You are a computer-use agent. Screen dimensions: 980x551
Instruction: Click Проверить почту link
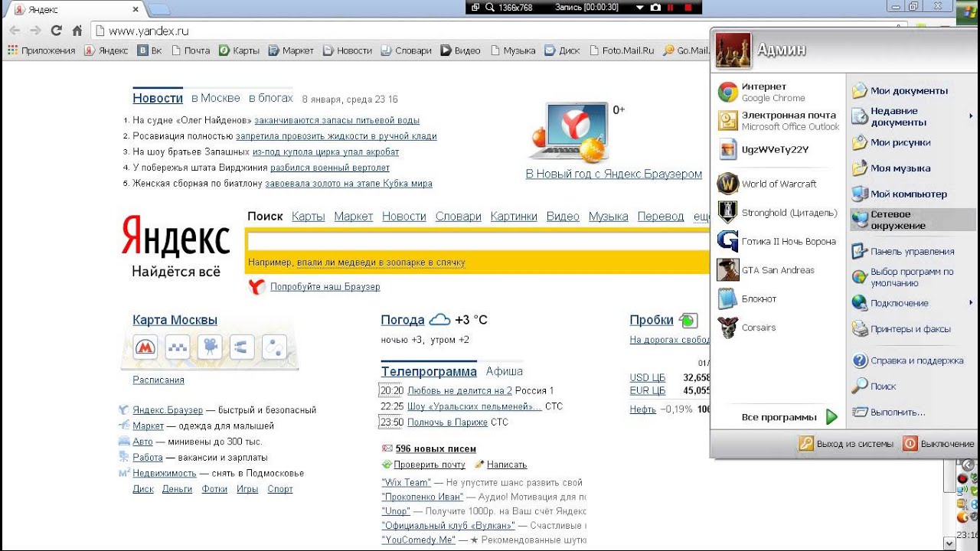430,465
